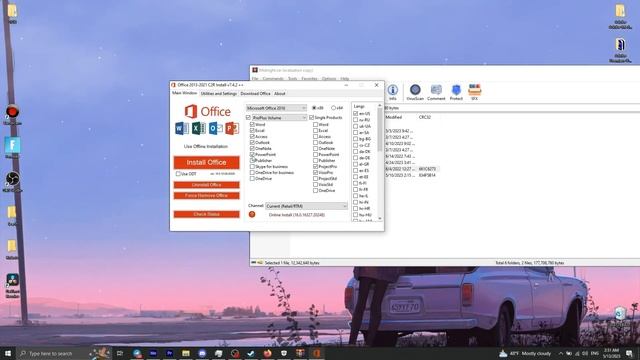Uncheck Excel in the ProPlus suite list
This screenshot has width=640, height=360.
click(x=252, y=131)
